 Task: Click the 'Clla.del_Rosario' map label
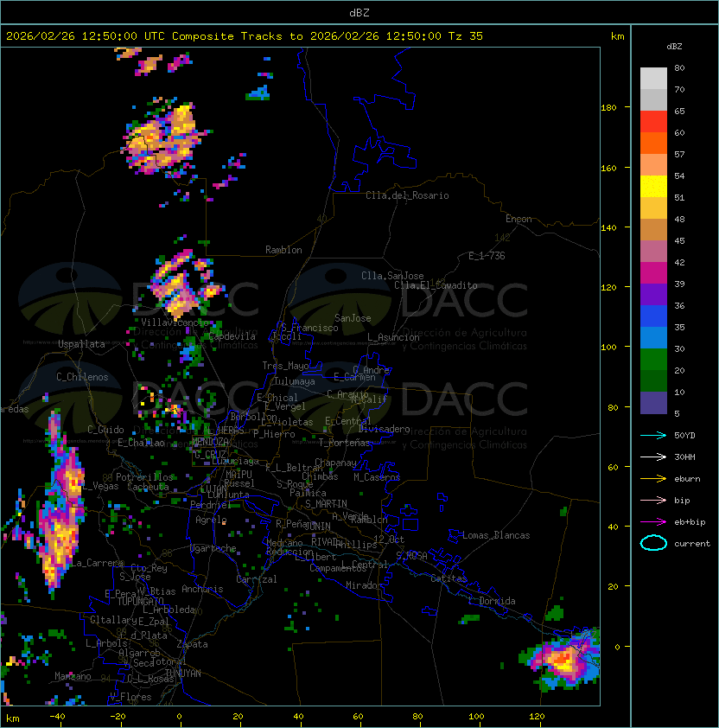click(x=407, y=195)
